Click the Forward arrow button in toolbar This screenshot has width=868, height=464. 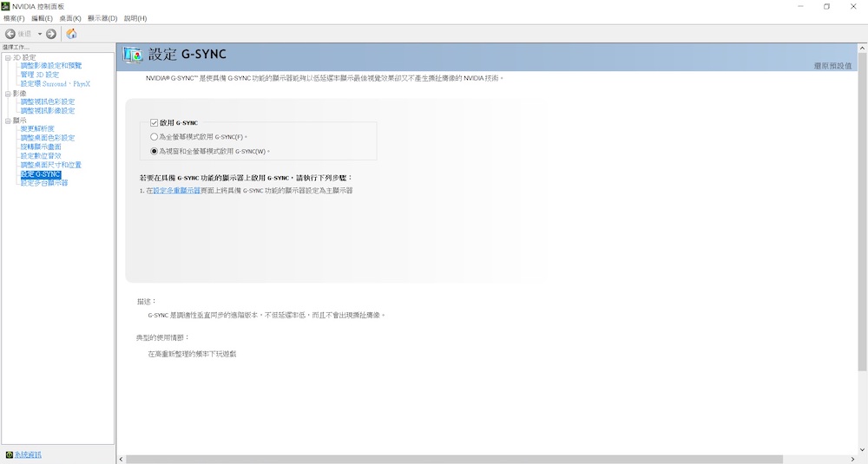point(51,34)
